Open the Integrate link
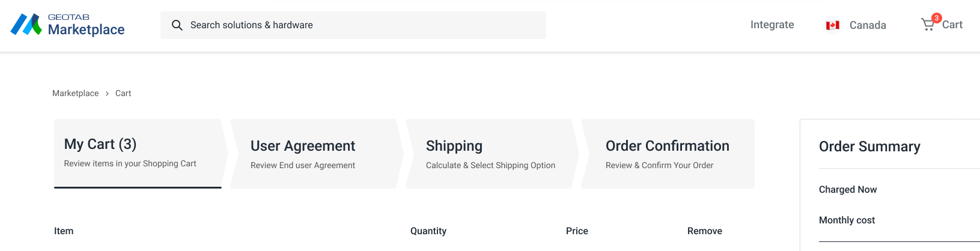The image size is (980, 251). [772, 25]
